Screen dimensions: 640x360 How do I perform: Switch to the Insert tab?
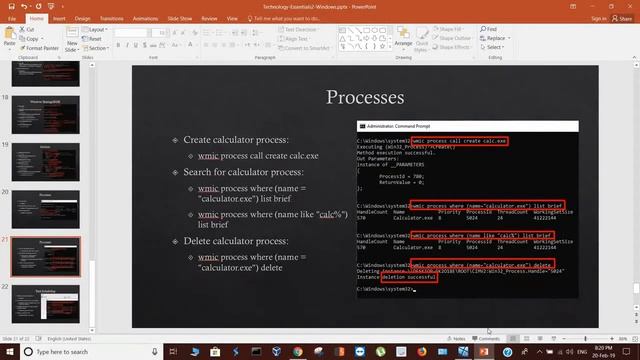click(59, 19)
